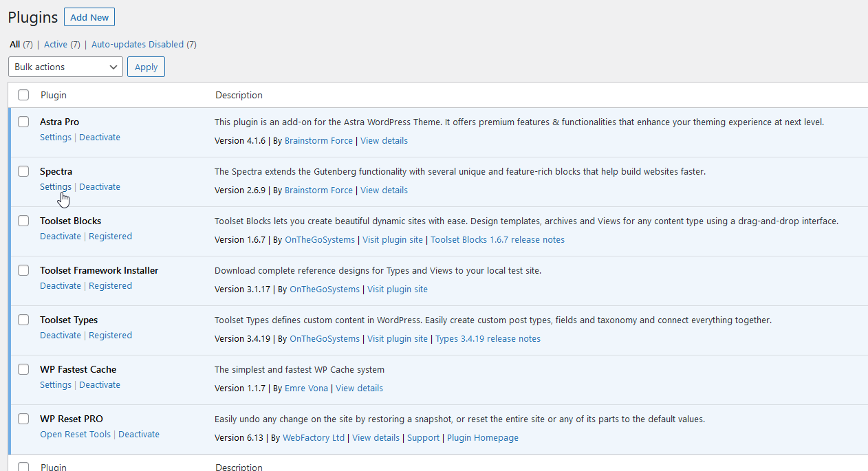868x471 pixels.
Task: View details of WP Fastest Cache
Action: [359, 388]
